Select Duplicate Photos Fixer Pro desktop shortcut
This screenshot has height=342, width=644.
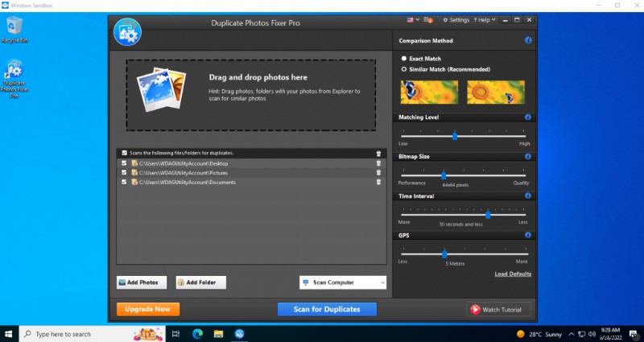click(14, 79)
